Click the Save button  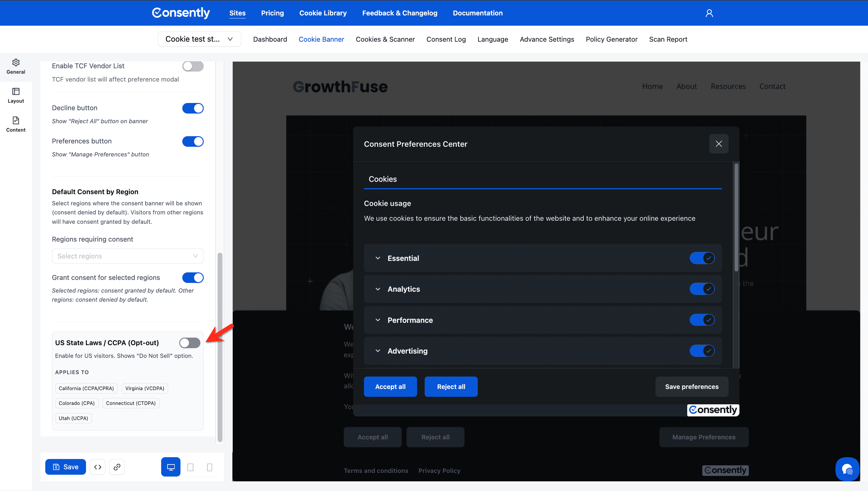pos(65,467)
